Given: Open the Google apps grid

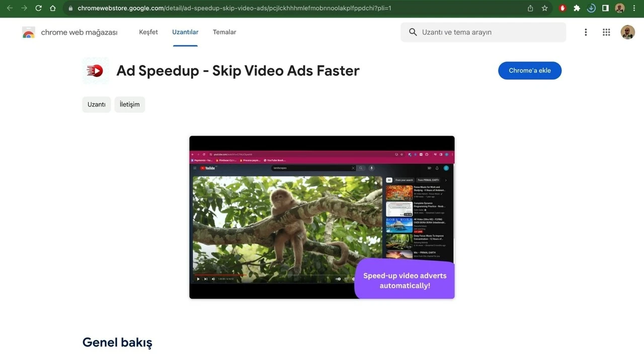Looking at the screenshot, I should tap(606, 32).
